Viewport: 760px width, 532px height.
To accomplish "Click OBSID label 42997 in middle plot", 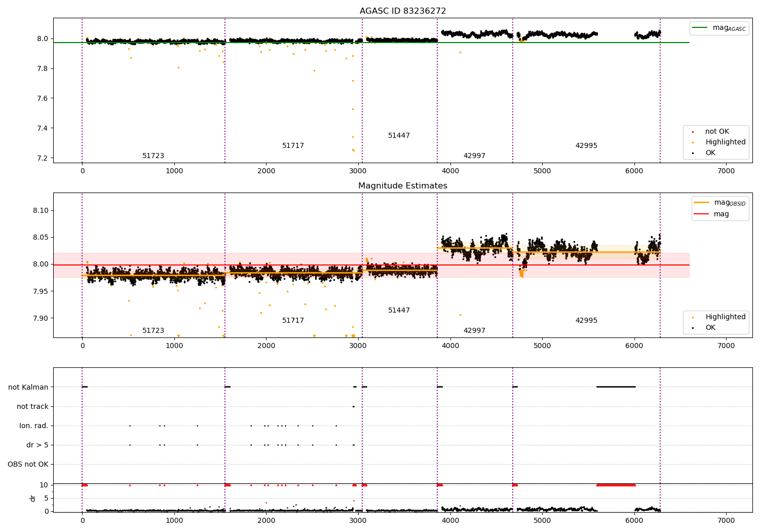I will [x=474, y=331].
